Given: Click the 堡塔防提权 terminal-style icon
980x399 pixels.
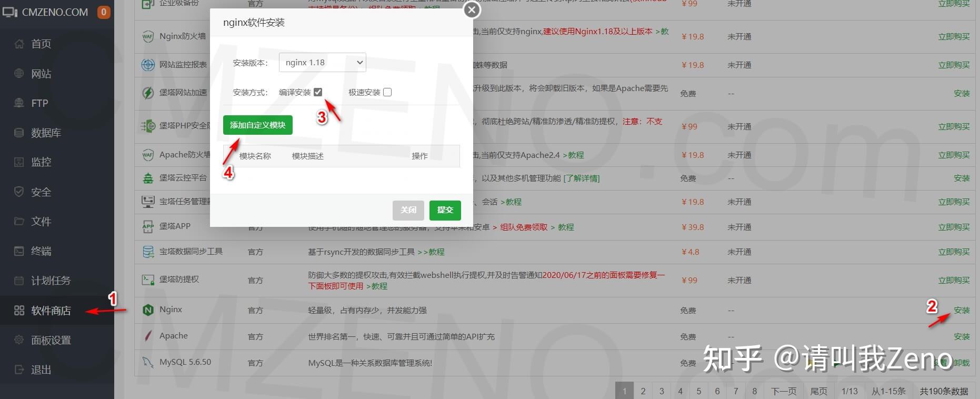Looking at the screenshot, I should 148,280.
